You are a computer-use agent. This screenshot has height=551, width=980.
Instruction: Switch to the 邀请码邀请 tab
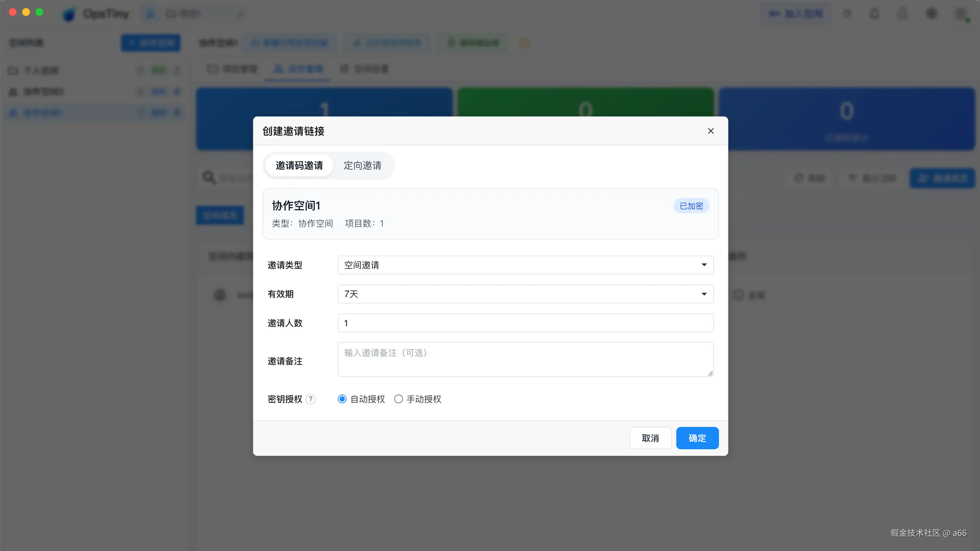299,165
